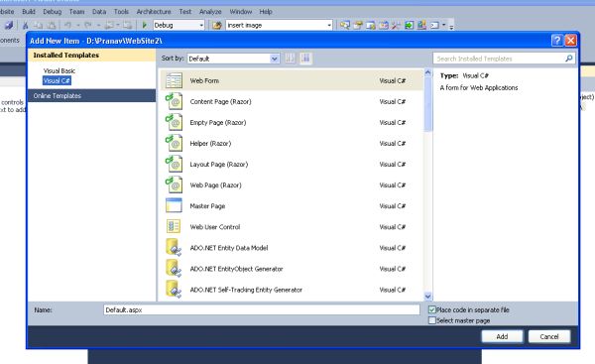This screenshot has width=595, height=364.
Task: Click the Cancel button
Action: coord(549,336)
